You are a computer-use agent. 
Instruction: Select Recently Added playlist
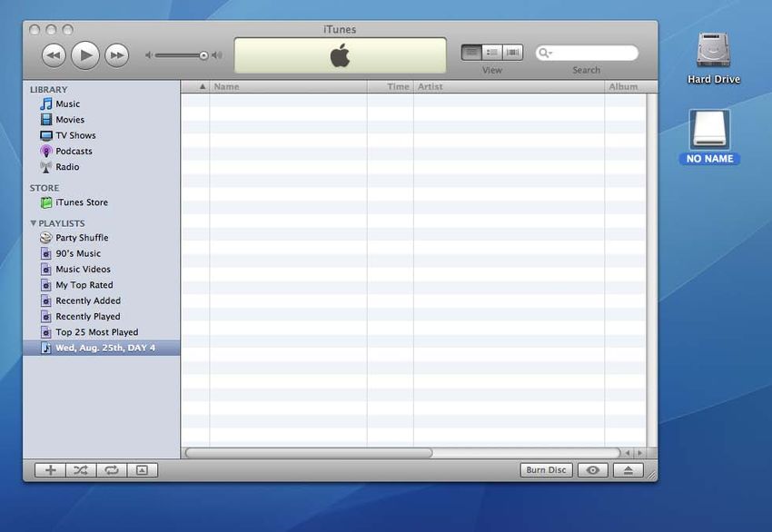(101, 300)
